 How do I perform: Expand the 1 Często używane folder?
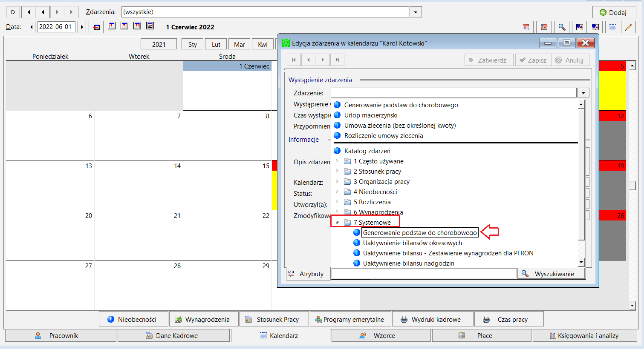click(337, 161)
